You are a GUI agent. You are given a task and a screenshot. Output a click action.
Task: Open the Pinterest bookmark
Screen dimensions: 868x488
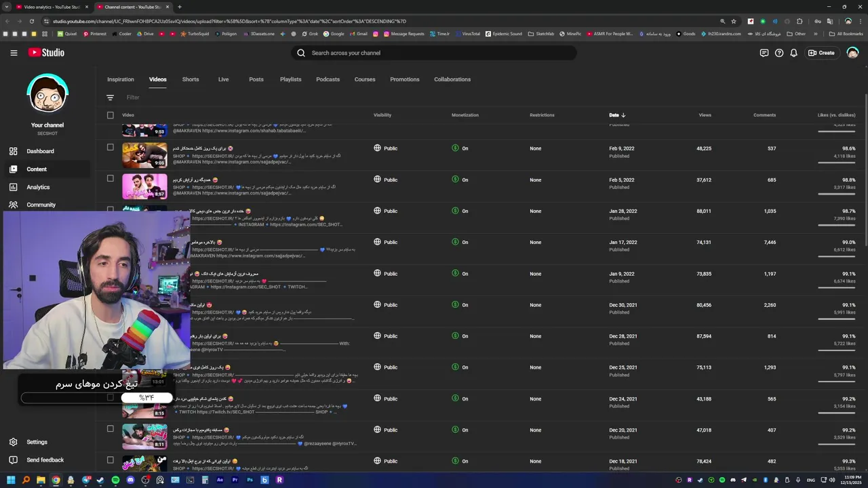pos(94,33)
